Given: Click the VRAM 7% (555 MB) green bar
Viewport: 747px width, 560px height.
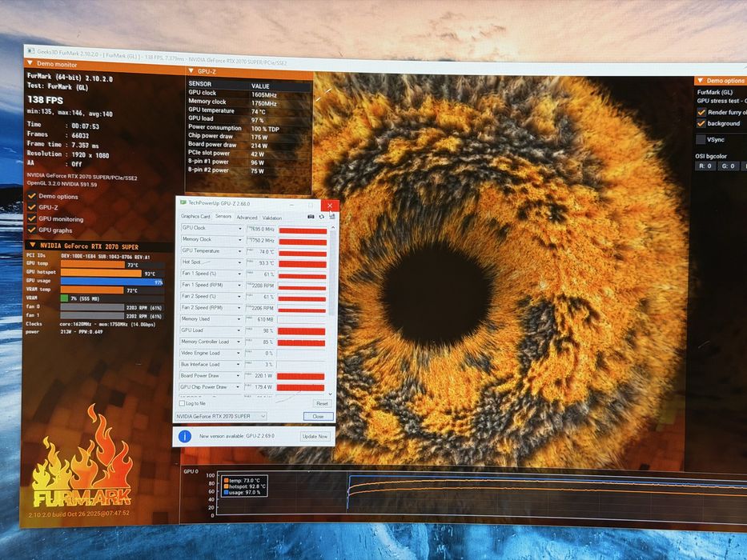Looking at the screenshot, I should [x=64, y=298].
